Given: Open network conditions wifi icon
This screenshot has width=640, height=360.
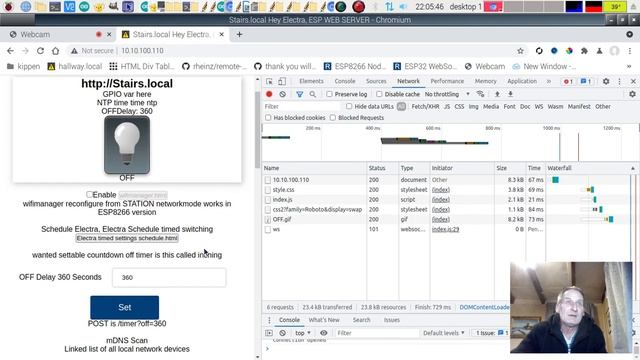Looking at the screenshot, I should (480, 94).
